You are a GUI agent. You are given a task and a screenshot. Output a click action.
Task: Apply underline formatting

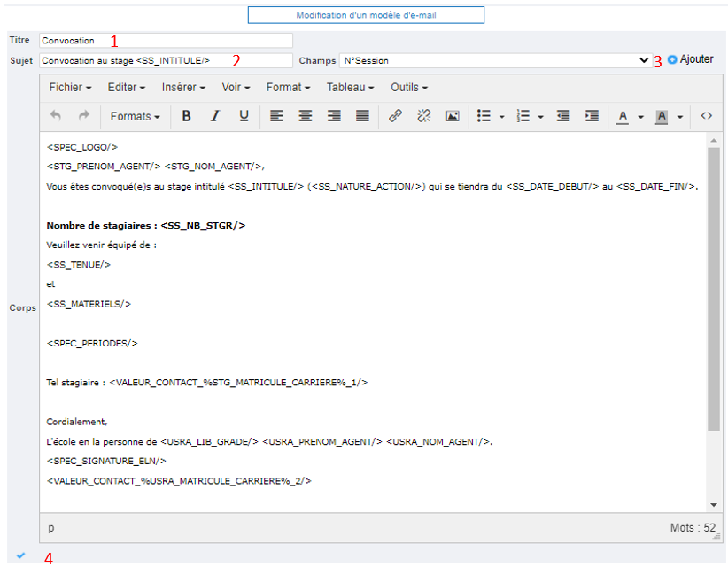pyautogui.click(x=244, y=116)
